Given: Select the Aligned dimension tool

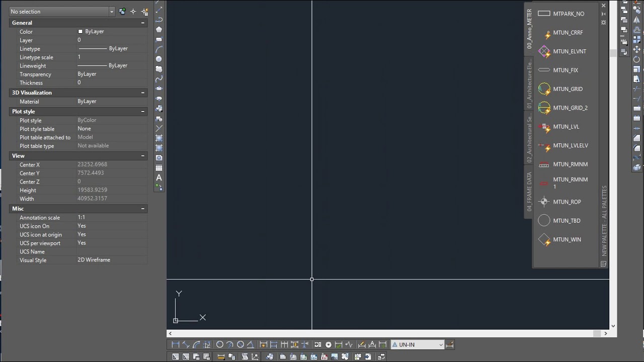Looking at the screenshot, I should pyautogui.click(x=186, y=344).
